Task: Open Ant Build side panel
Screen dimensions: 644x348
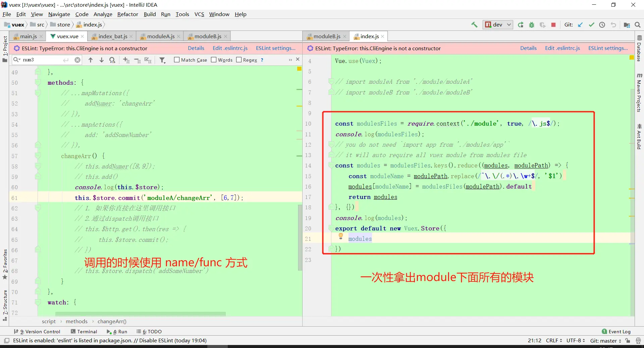Action: [639, 137]
